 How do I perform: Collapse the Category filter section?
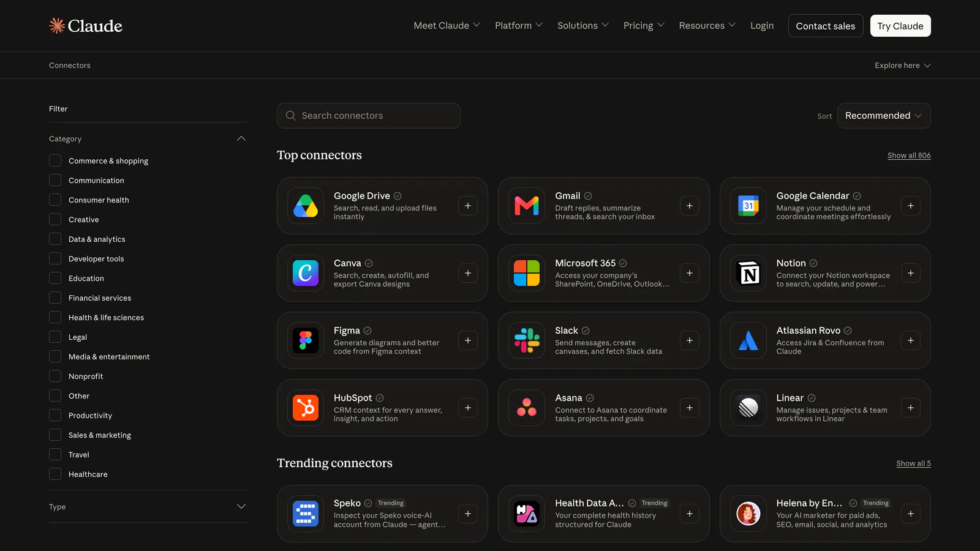(x=241, y=139)
